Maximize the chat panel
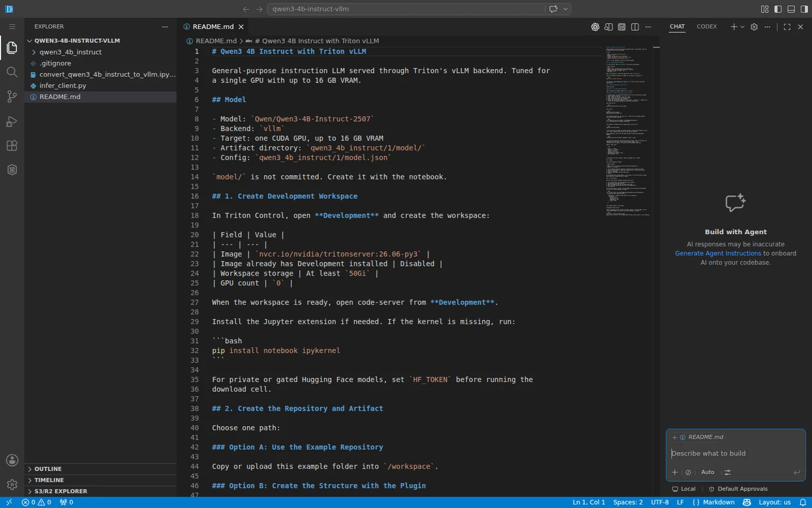The width and height of the screenshot is (812, 508). (x=787, y=27)
